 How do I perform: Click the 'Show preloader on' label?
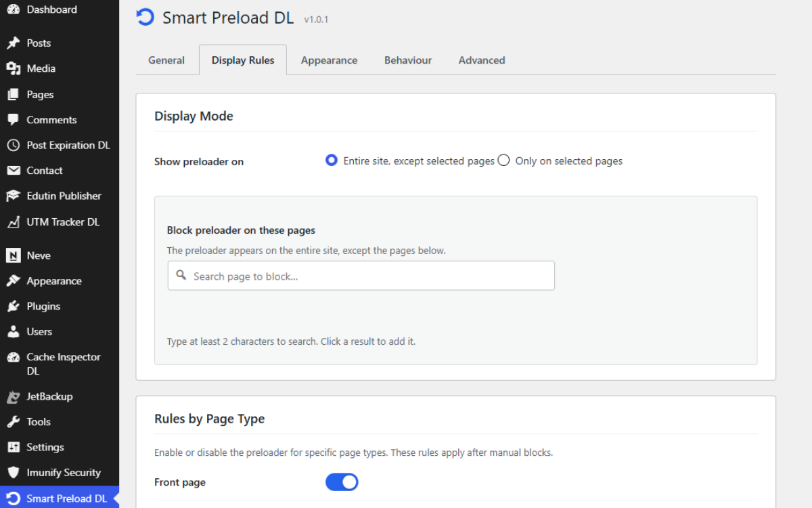tap(199, 161)
